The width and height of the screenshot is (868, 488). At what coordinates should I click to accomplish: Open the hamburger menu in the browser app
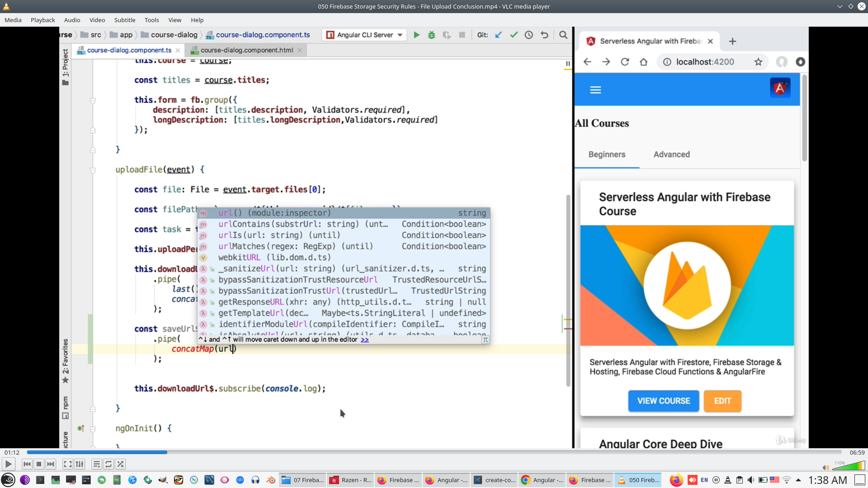point(595,89)
